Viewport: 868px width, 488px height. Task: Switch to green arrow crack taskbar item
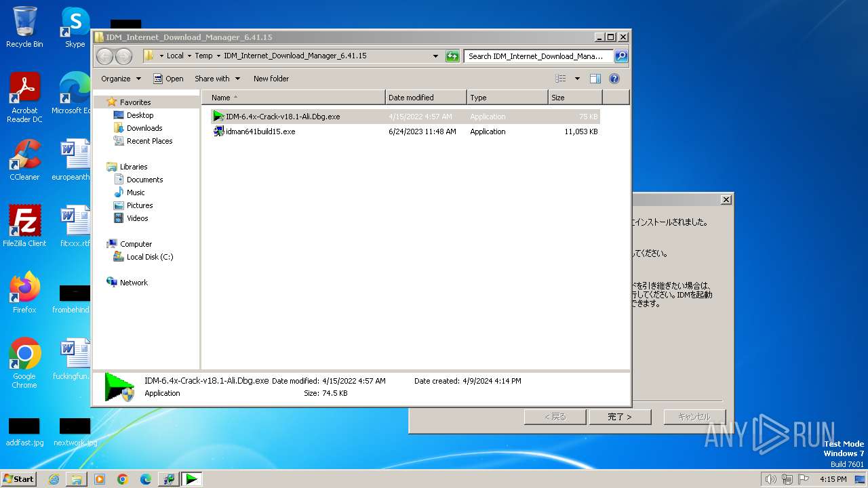point(192,479)
